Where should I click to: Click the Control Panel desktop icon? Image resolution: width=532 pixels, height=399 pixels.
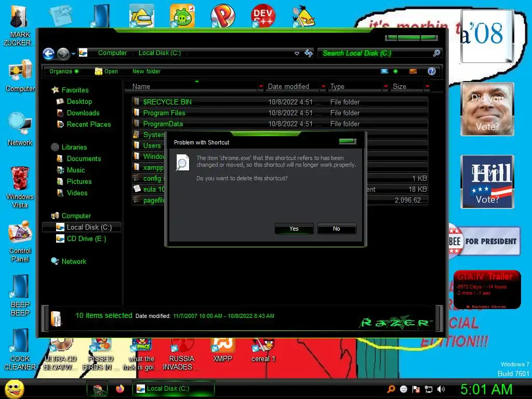pyautogui.click(x=20, y=242)
